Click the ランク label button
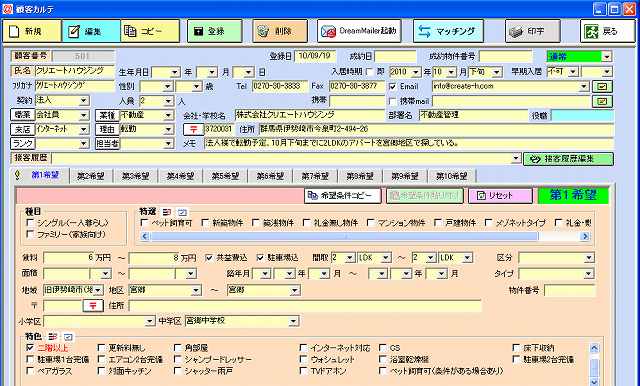Image resolution: width=640 pixels, height=386 pixels. click(x=23, y=144)
